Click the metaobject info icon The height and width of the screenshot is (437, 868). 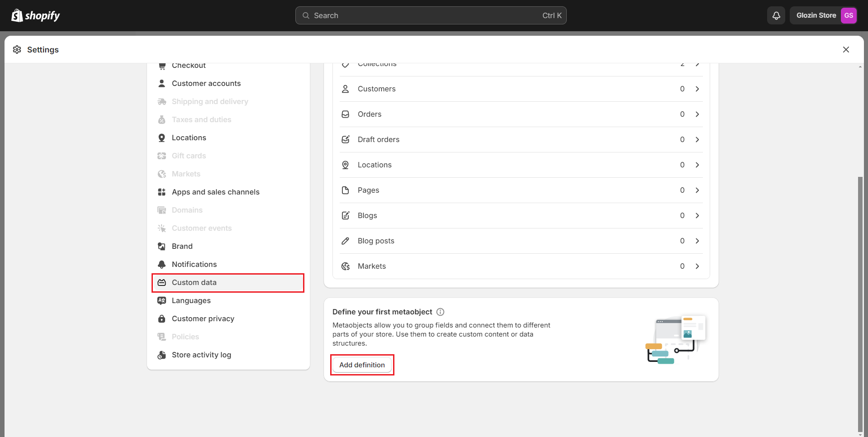(440, 312)
